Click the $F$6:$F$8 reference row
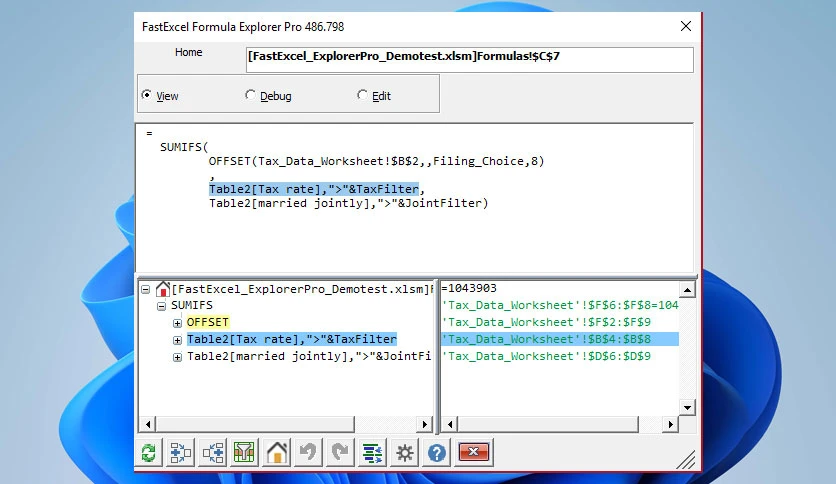836x484 pixels. click(x=560, y=305)
